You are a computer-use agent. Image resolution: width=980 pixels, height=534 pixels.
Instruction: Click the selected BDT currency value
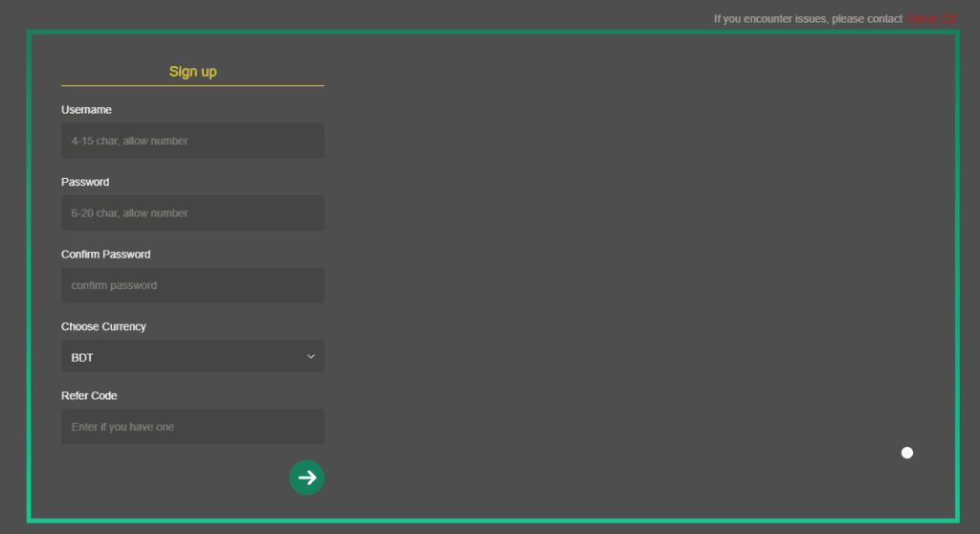[x=82, y=358]
